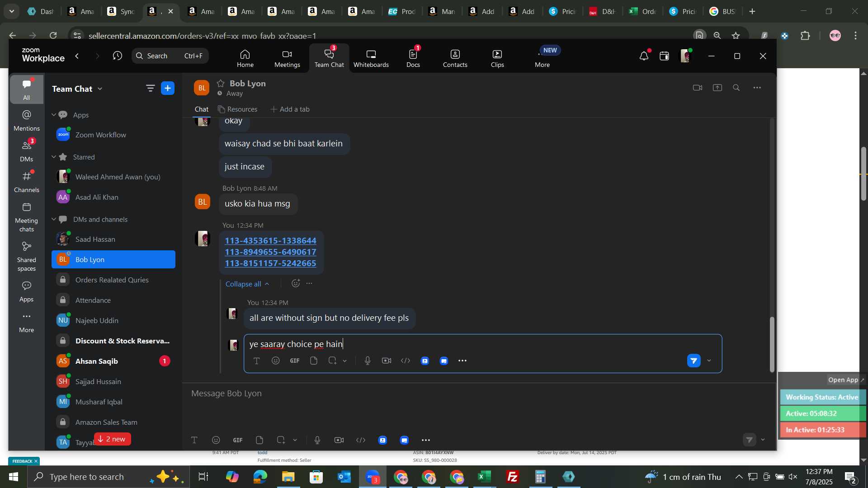Open Saad Hassan chat

pyautogui.click(x=113, y=239)
